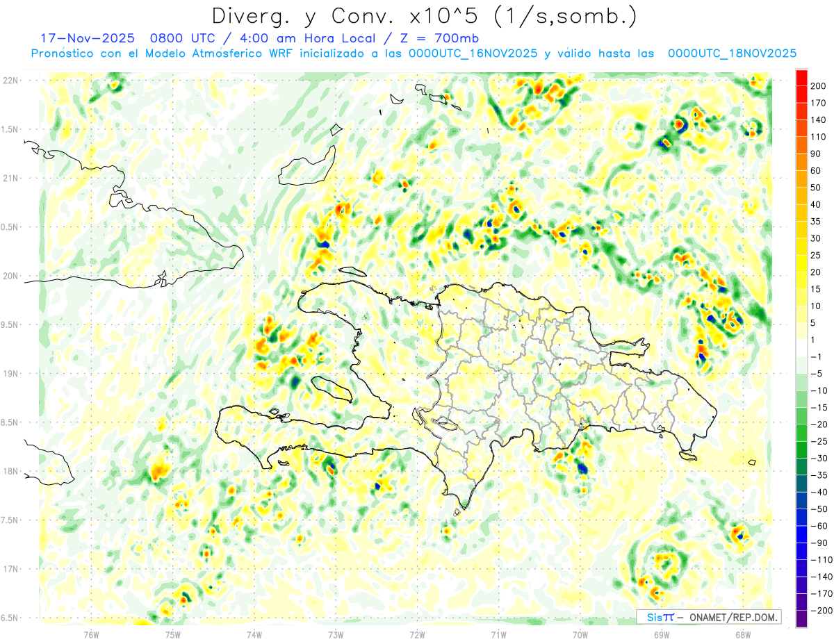This screenshot has height=644, width=834.
Task: Click the 76W longitude axis label
Action: (91, 634)
